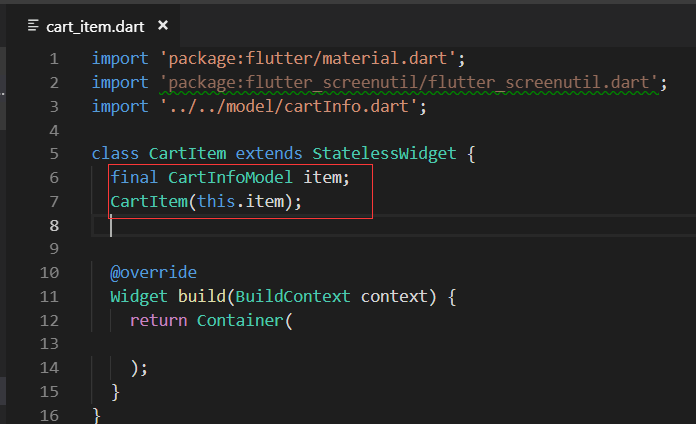Close the cart_item.dart tab
This screenshot has width=696, height=424.
163,25
